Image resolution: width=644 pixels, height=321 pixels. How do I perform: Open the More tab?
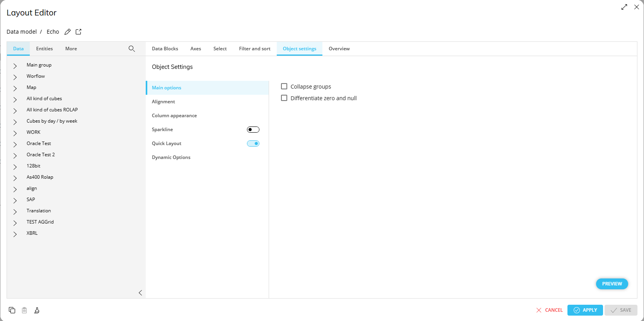click(x=71, y=49)
